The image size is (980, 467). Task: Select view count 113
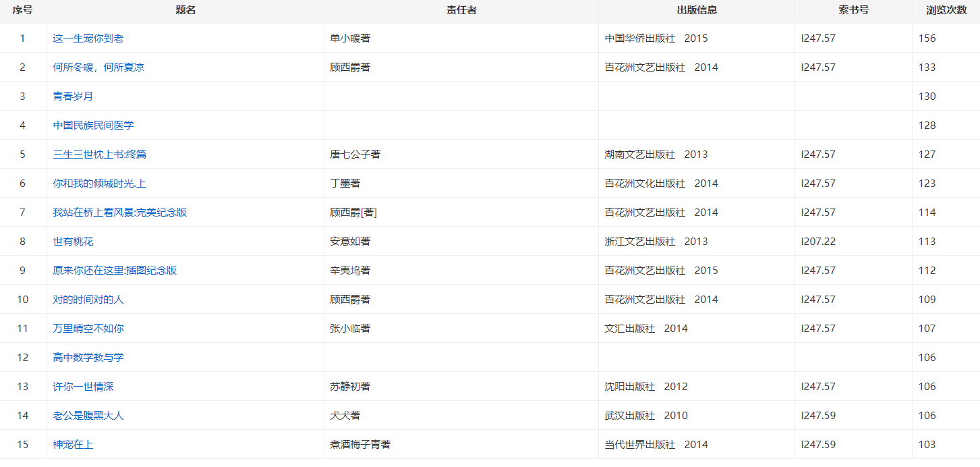[927, 242]
